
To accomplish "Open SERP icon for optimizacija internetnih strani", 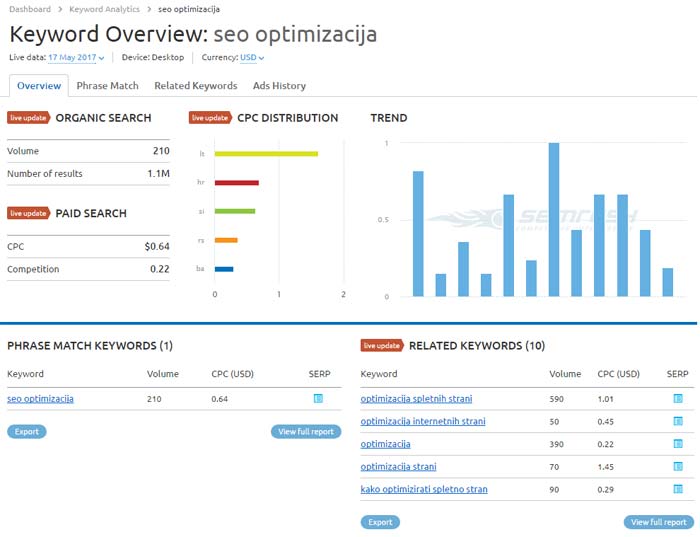I will [678, 421].
